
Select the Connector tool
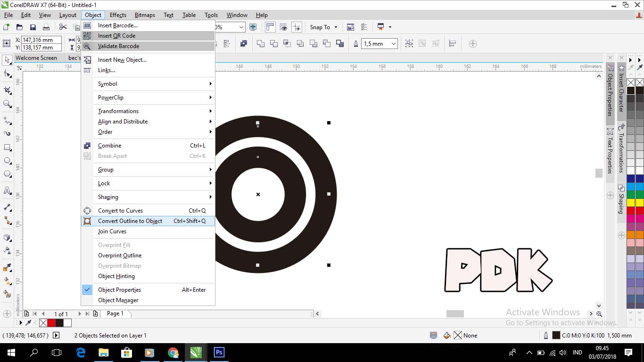(x=7, y=221)
